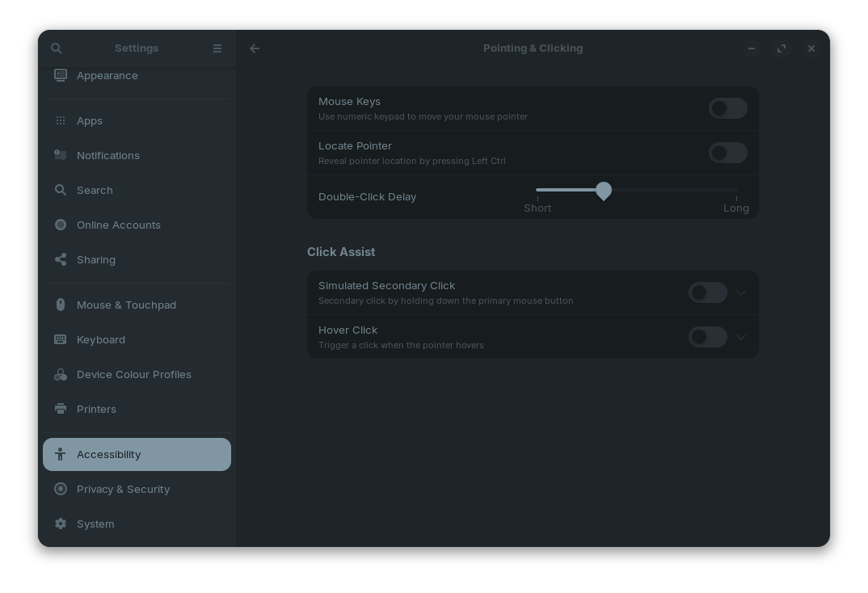Viewport: 868px width, 593px height.
Task: Open Device Colour Profiles settings
Action: coord(134,374)
